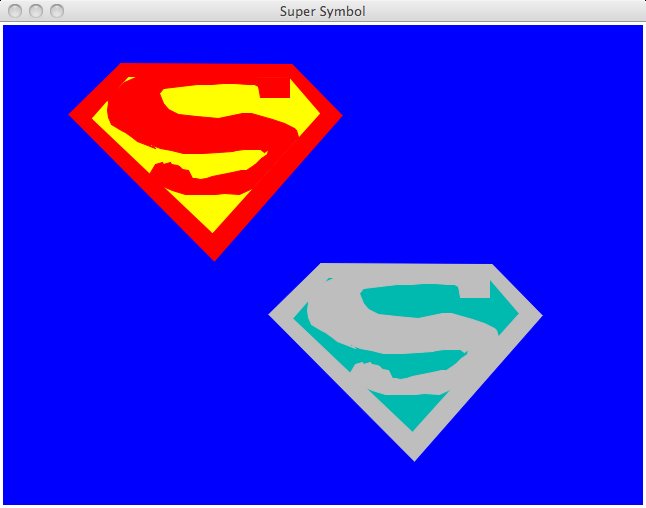Click the red and yellow super symbol
This screenshot has width=646, height=508.
click(206, 162)
